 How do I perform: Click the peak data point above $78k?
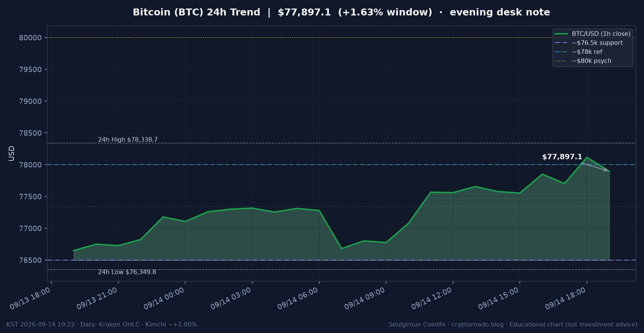(586, 157)
